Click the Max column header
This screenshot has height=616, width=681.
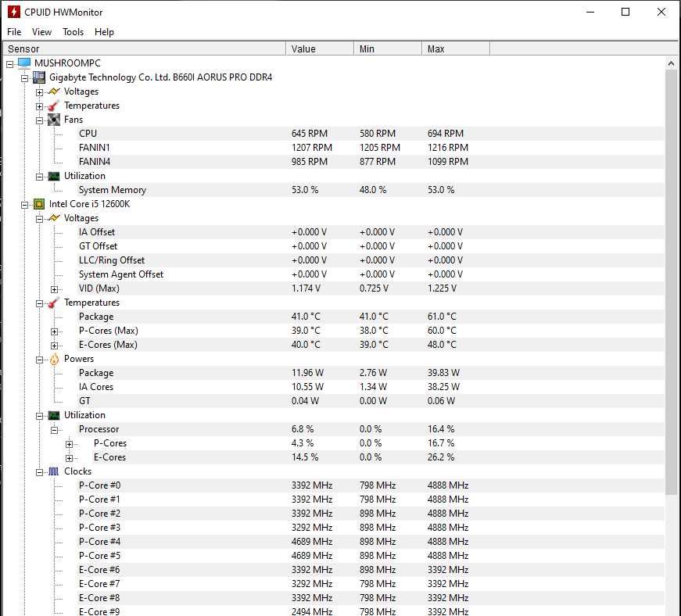pyautogui.click(x=456, y=48)
